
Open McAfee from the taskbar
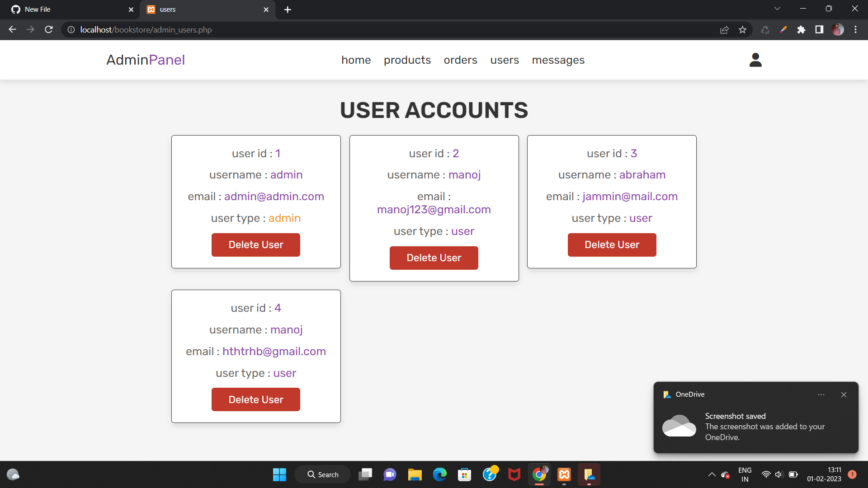pyautogui.click(x=514, y=474)
